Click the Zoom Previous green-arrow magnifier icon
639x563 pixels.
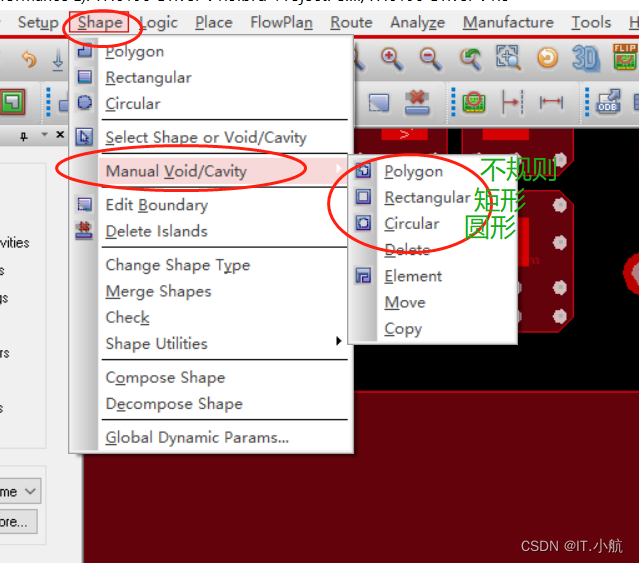click(x=470, y=60)
